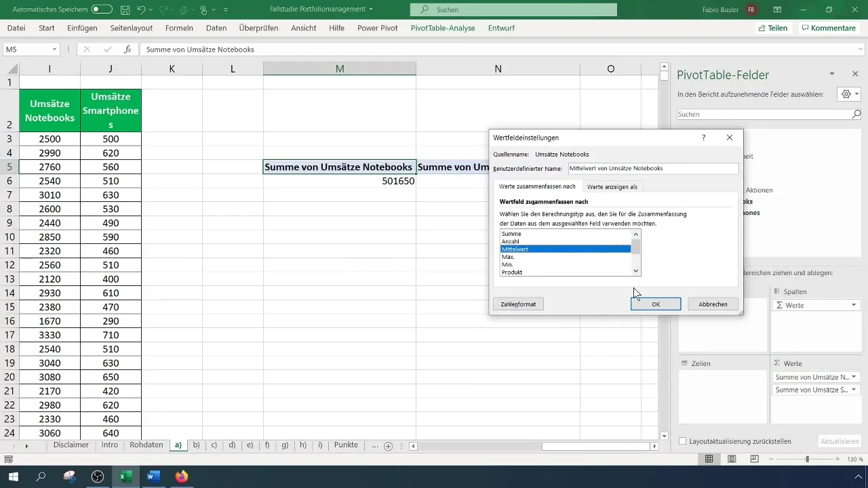Open the Summe von Umsätze N... dropdown
This screenshot has height=488, width=868.
click(x=853, y=377)
